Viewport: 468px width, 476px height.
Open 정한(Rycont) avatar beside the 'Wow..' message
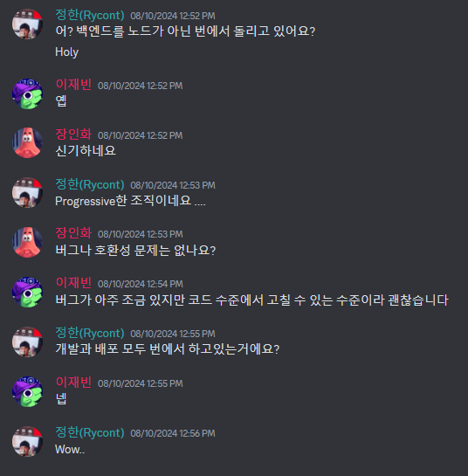click(x=27, y=441)
